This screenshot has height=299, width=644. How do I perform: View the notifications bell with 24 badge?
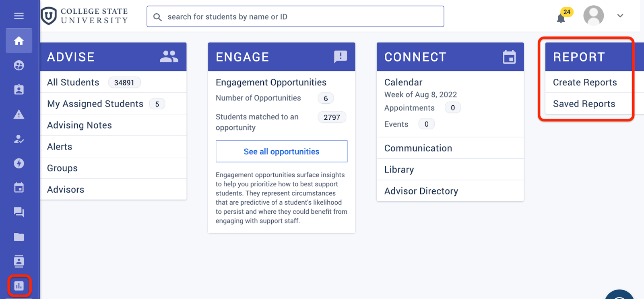pyautogui.click(x=561, y=18)
